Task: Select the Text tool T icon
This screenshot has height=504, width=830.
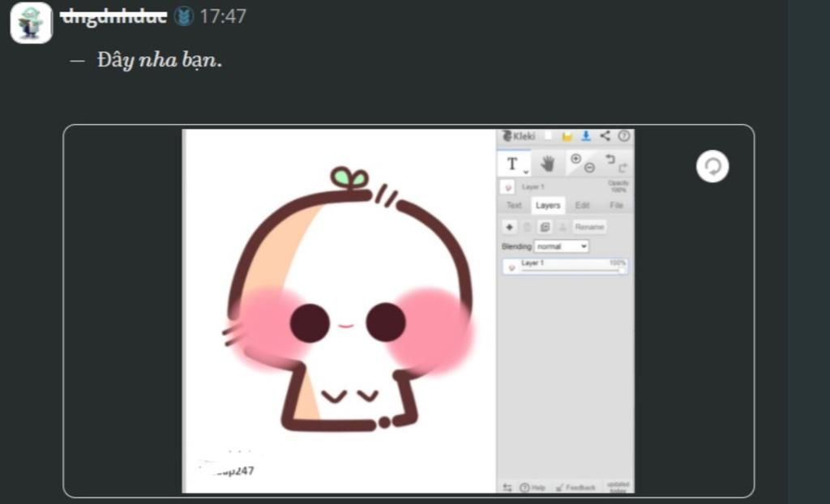Action: 512,164
